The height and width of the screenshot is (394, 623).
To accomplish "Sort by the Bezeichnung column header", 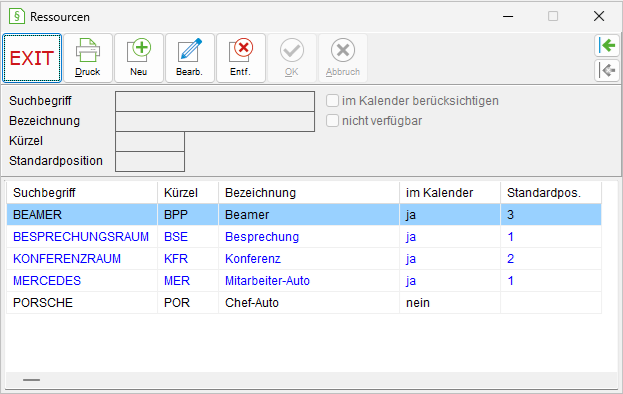I will point(309,193).
